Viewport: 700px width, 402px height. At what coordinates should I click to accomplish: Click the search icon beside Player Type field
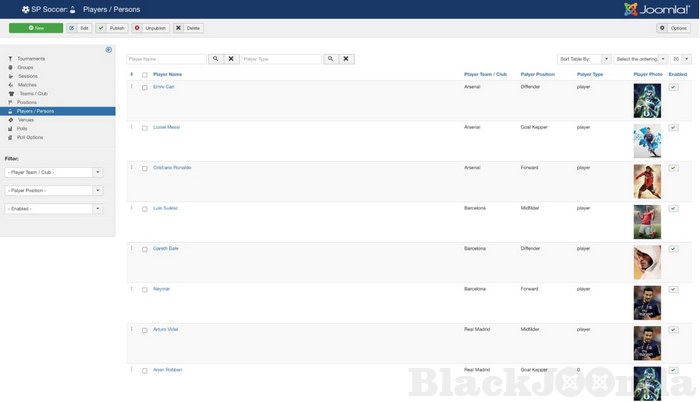(330, 59)
